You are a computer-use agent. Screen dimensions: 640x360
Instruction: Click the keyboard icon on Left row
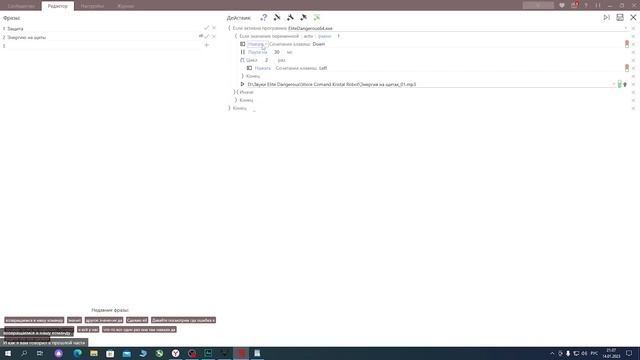click(x=249, y=68)
